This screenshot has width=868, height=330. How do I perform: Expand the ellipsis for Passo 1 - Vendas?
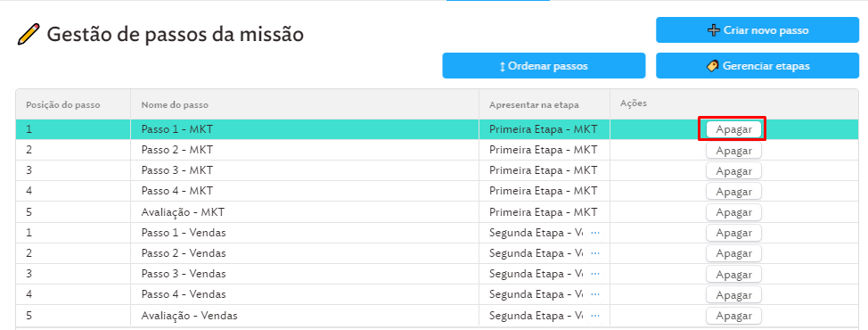(x=595, y=233)
